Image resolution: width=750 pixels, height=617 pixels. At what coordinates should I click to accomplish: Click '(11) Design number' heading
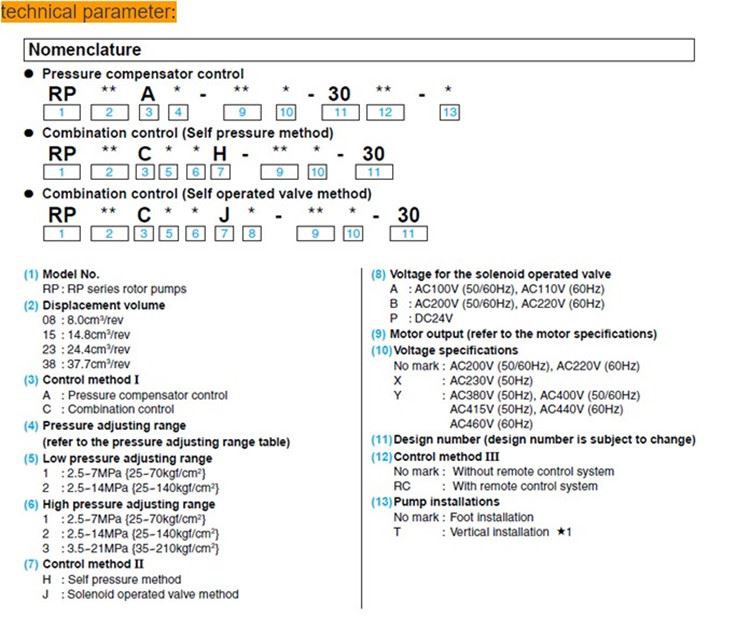click(533, 440)
